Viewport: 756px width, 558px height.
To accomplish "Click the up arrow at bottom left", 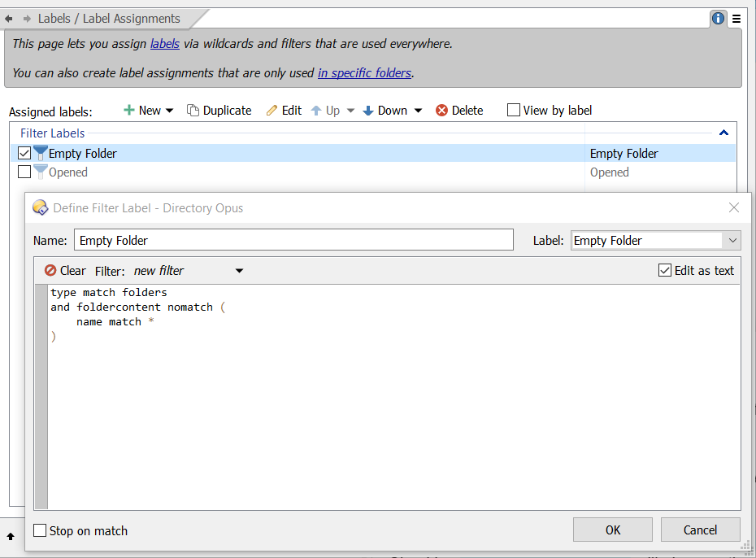I will [10, 536].
